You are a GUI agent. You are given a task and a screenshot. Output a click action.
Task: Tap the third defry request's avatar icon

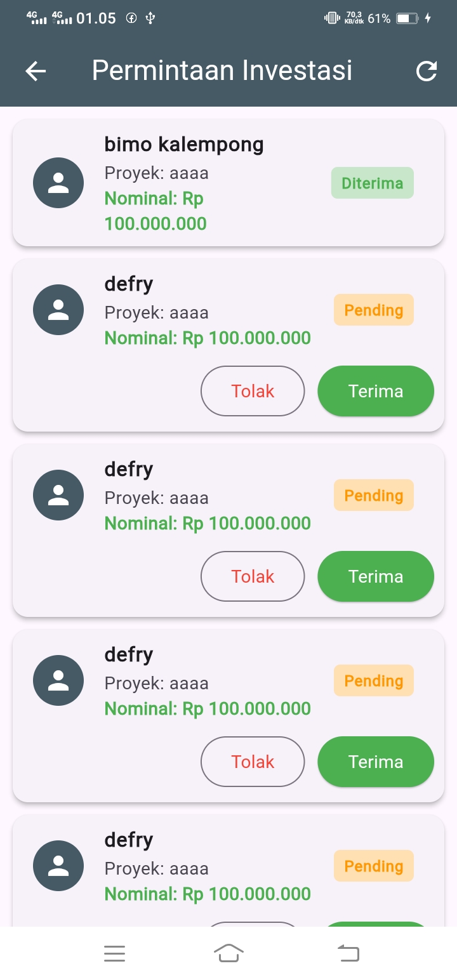coord(58,680)
